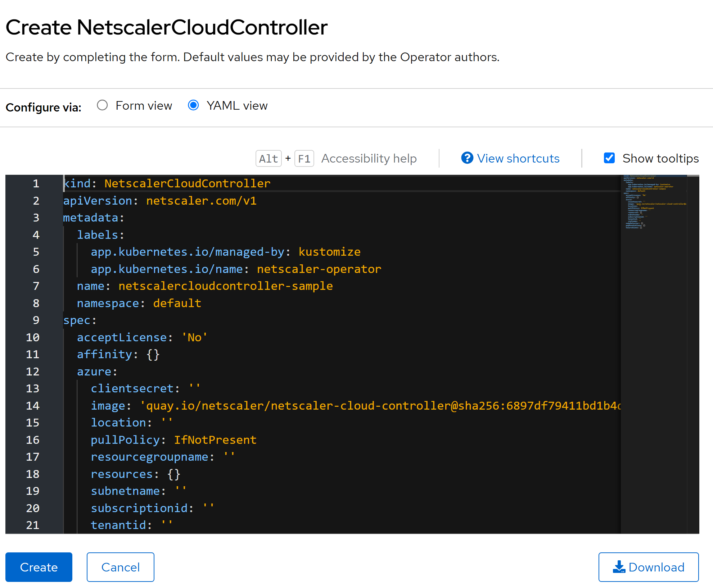Click the netscaler-operator value
This screenshot has height=588, width=713.
(319, 269)
